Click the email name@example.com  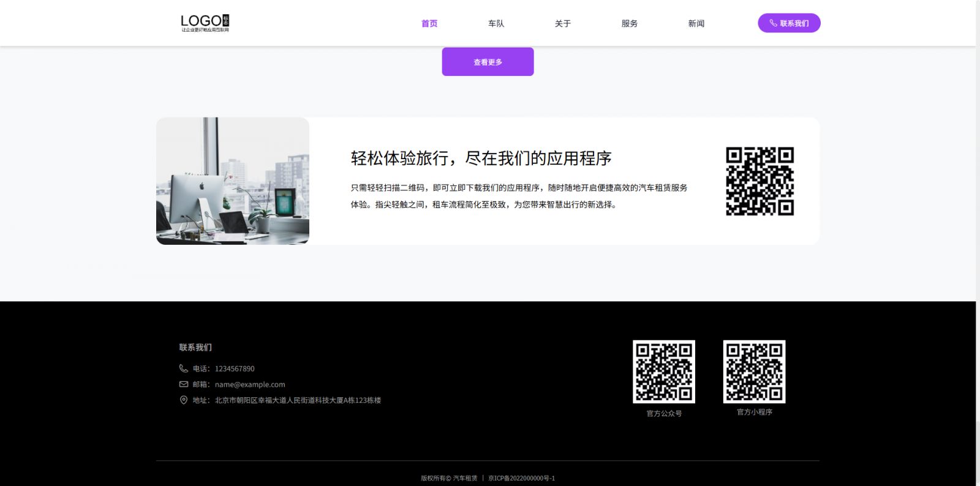point(250,384)
